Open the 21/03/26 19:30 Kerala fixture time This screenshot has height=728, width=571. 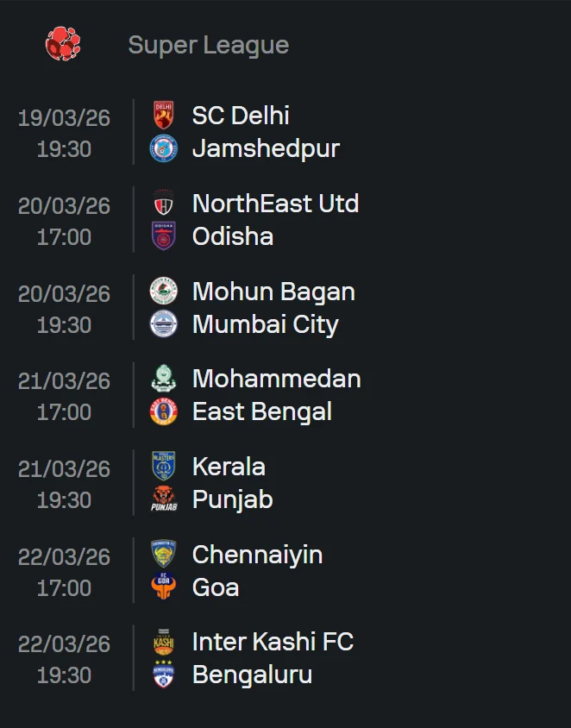[65, 500]
